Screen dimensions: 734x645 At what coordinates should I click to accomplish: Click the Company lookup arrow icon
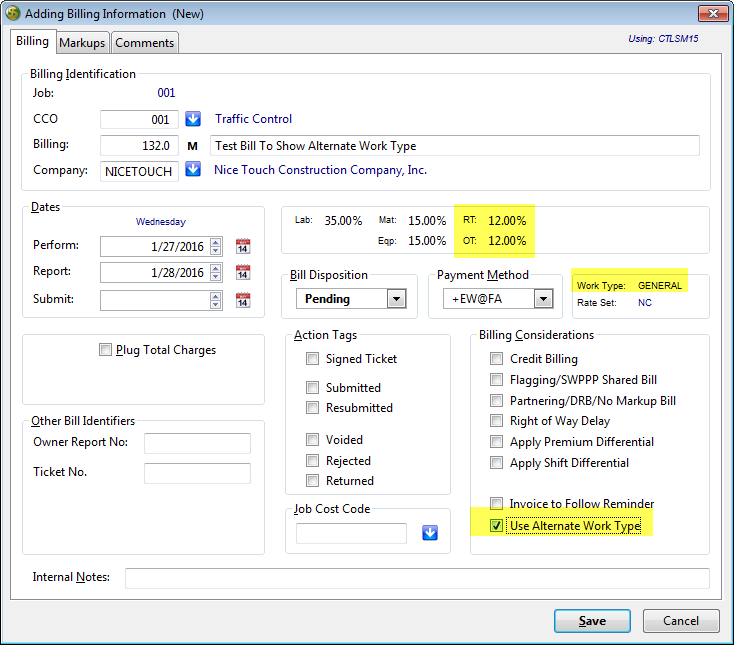(x=194, y=170)
